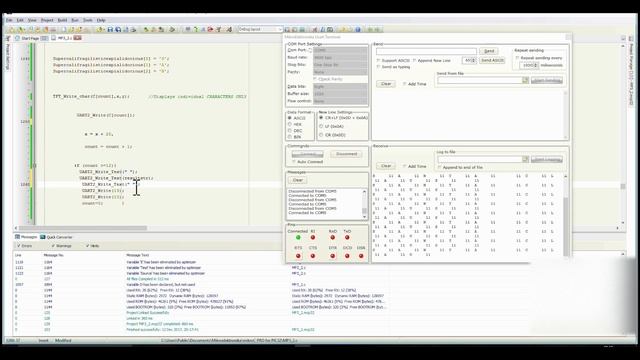Screen dimensions: 640x360
Task: Open the File menu
Action: pyautogui.click(x=9, y=20)
